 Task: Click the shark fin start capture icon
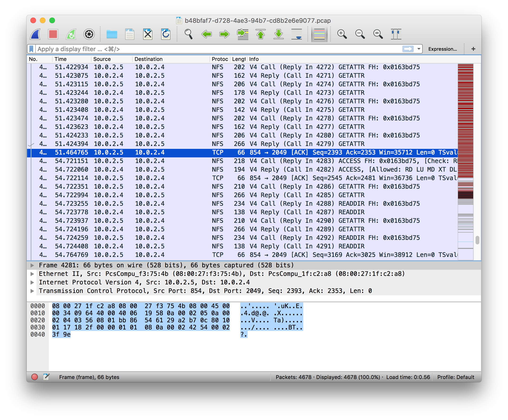pos(36,34)
